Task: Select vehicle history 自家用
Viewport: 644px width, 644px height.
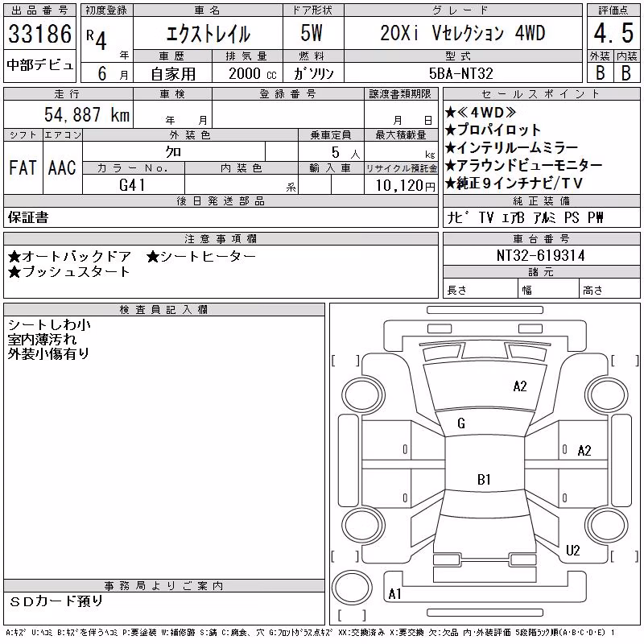Action: point(173,74)
